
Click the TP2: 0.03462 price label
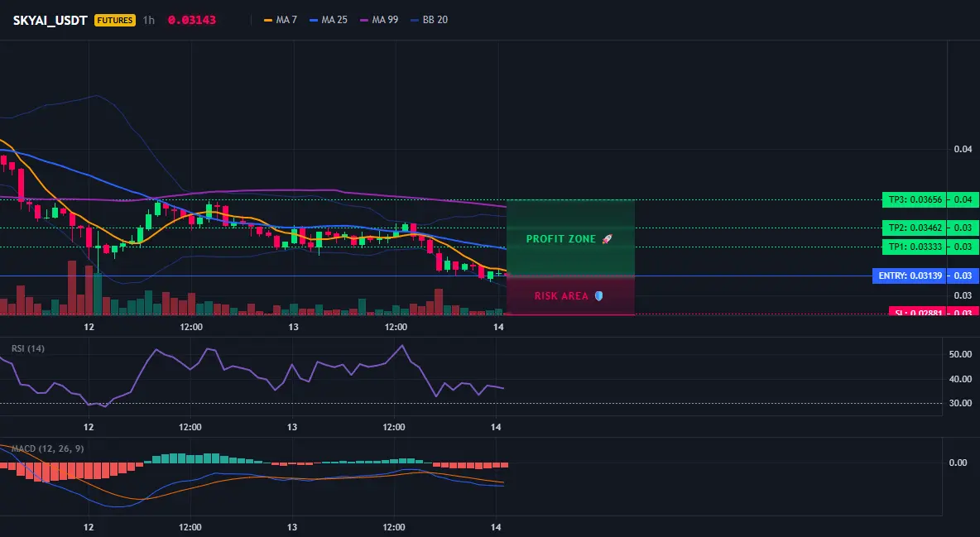click(914, 228)
